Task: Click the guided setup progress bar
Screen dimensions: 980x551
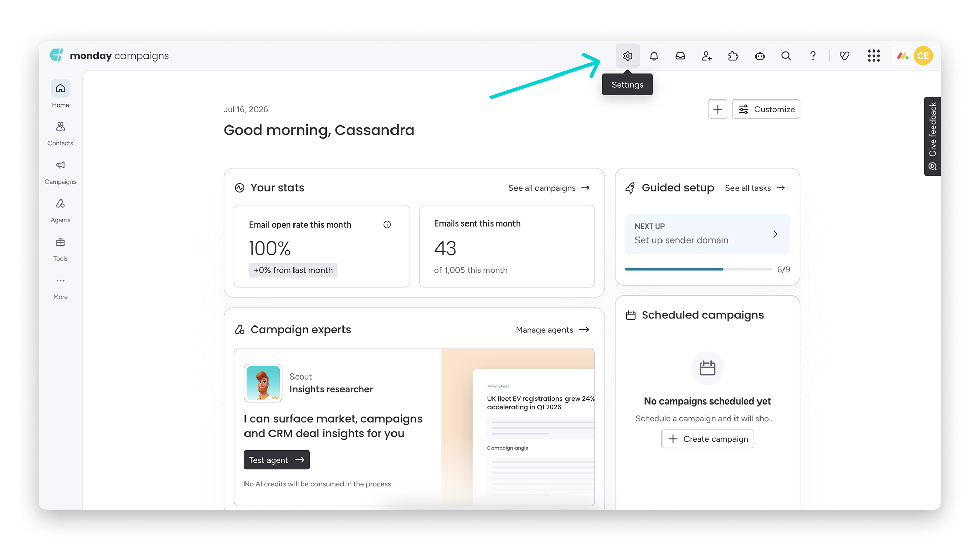Action: point(698,269)
